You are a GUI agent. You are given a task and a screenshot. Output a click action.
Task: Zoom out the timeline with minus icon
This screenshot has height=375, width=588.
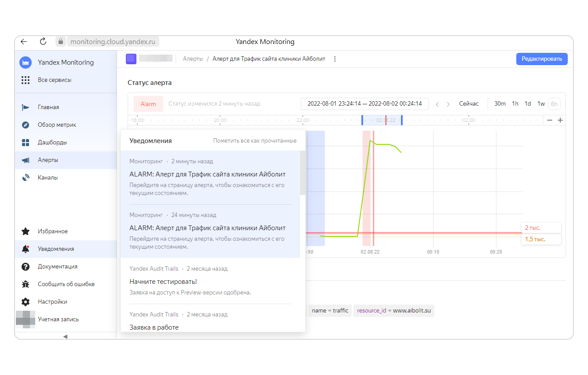[x=550, y=120]
